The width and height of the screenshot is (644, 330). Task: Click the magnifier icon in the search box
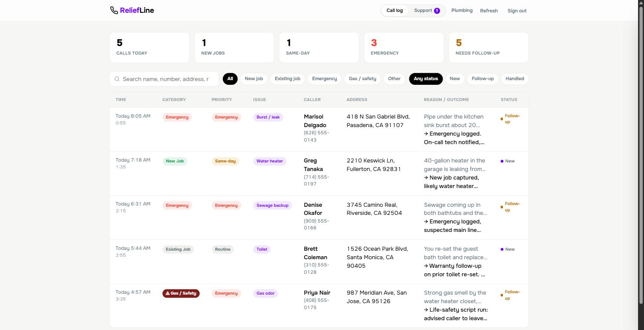117,79
